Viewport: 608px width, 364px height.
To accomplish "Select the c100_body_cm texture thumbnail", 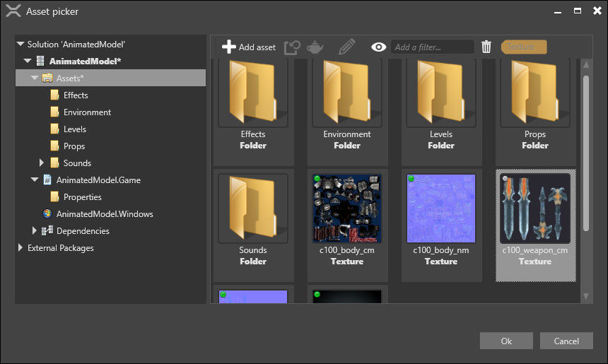I will coord(346,209).
